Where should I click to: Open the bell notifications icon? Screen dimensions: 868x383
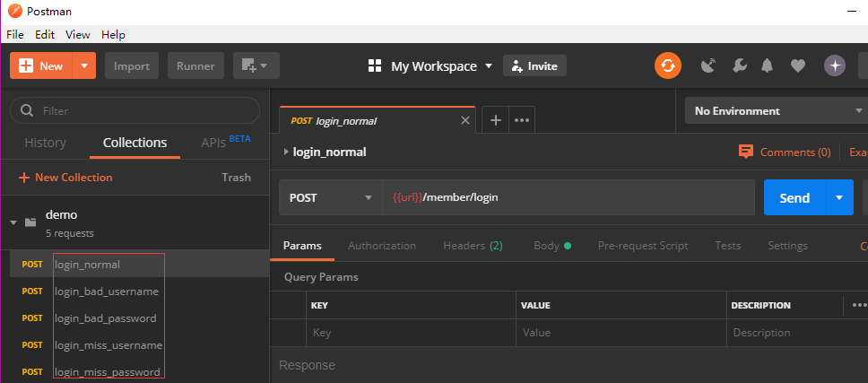click(x=768, y=65)
